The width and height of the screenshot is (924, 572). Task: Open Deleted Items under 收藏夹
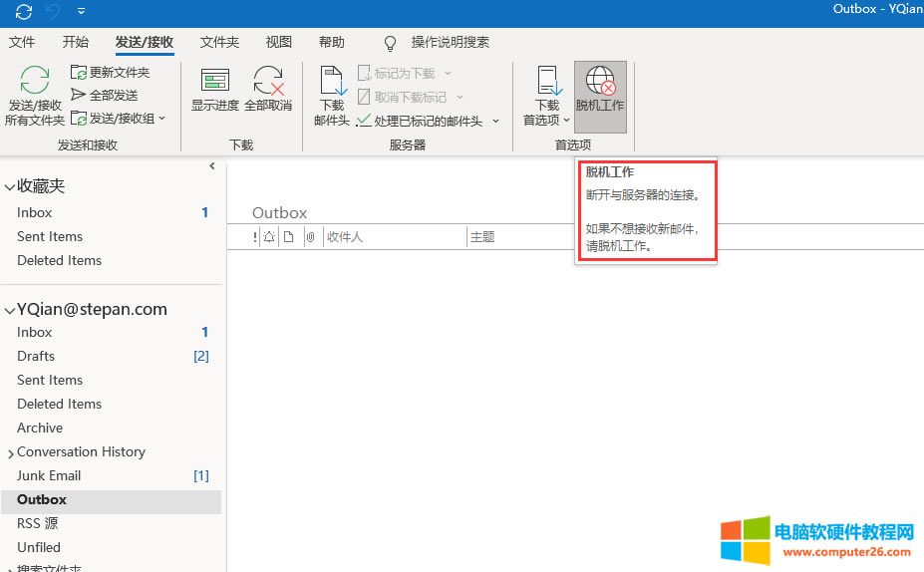pos(111,260)
